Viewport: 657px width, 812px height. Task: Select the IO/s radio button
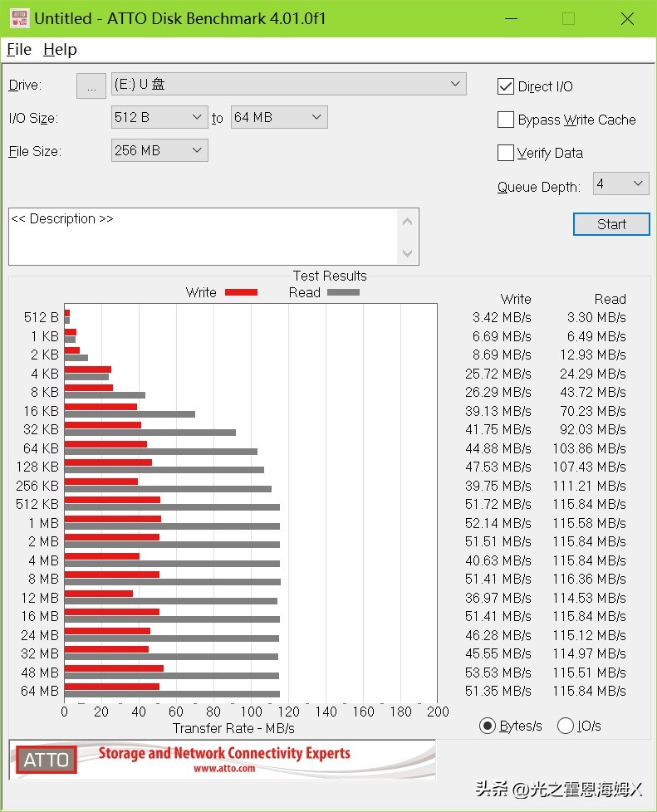pos(566,726)
